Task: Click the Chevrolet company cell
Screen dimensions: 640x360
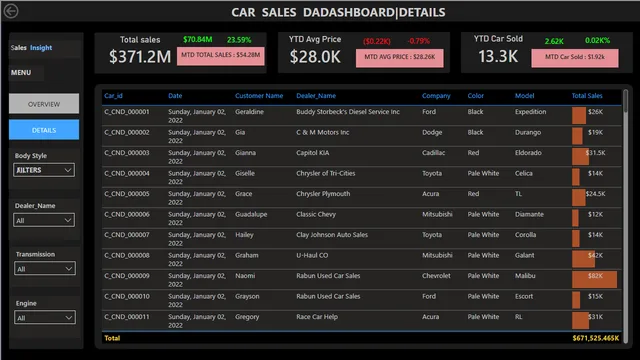Action: tap(436, 276)
